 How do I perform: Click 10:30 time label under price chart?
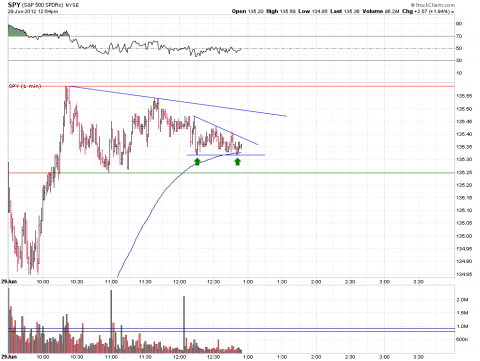coord(77,282)
